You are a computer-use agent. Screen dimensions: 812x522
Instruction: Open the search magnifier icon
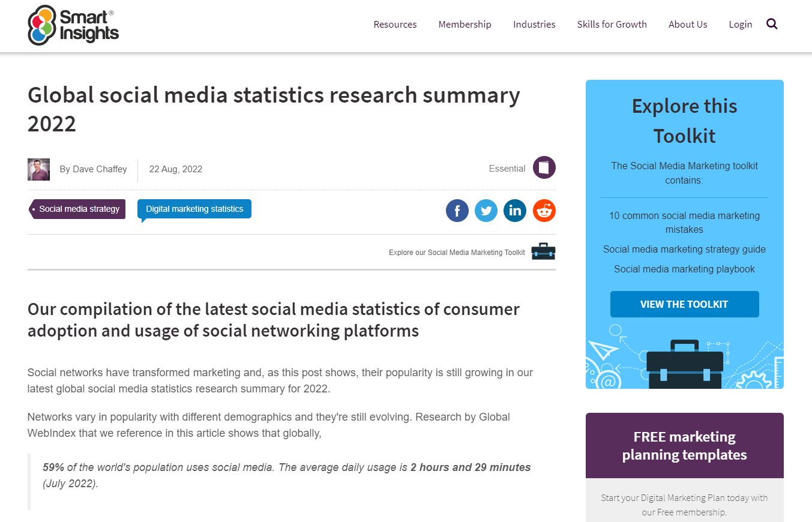[772, 24]
